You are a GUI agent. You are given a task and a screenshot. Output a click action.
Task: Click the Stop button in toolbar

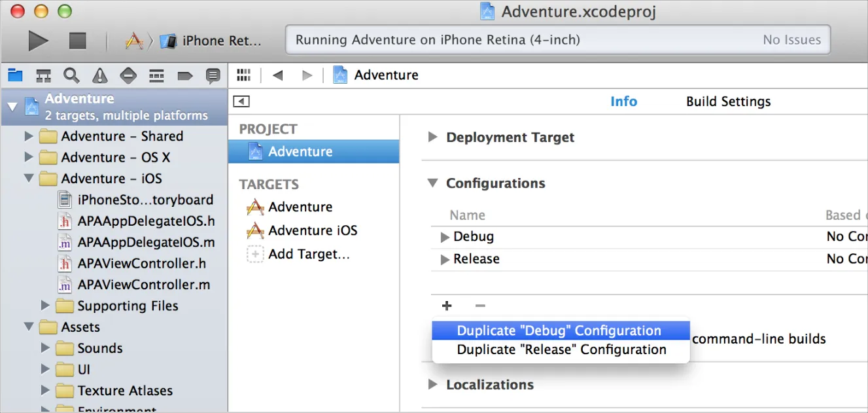(x=78, y=41)
